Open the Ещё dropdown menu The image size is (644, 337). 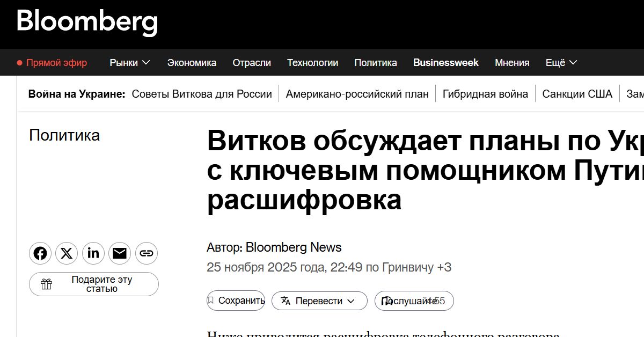[560, 62]
